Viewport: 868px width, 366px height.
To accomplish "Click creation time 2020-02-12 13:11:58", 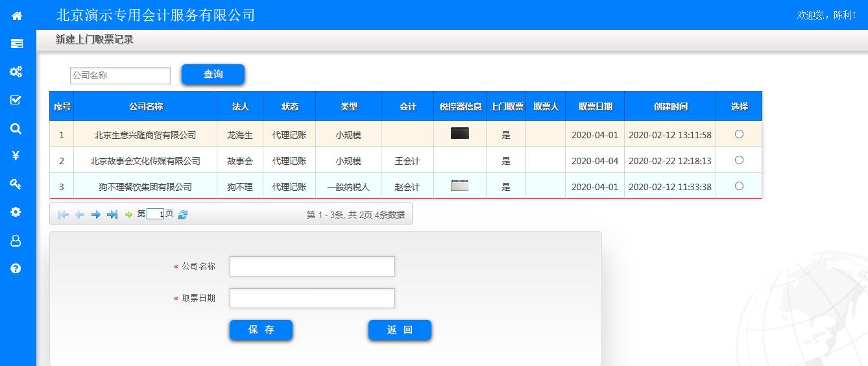I will pos(670,135).
